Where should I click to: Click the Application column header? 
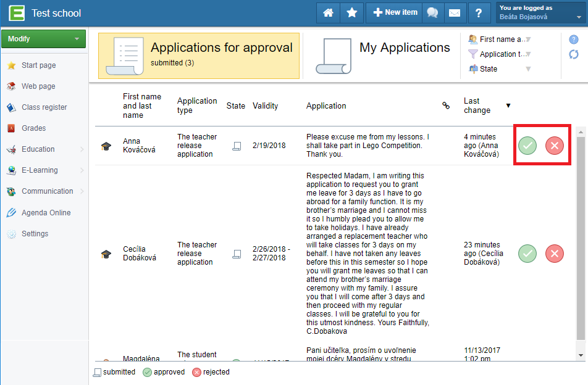click(x=326, y=106)
